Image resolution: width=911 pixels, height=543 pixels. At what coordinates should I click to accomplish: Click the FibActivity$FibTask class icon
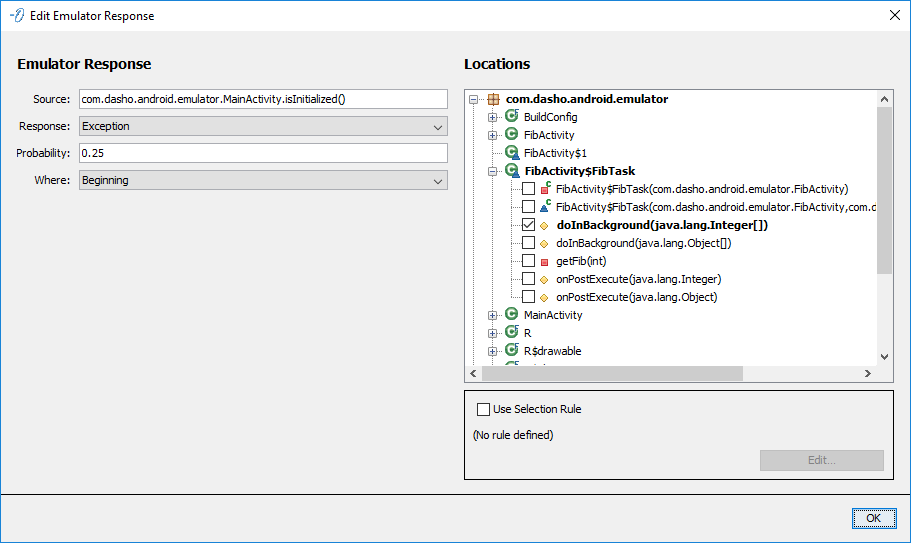(x=512, y=171)
